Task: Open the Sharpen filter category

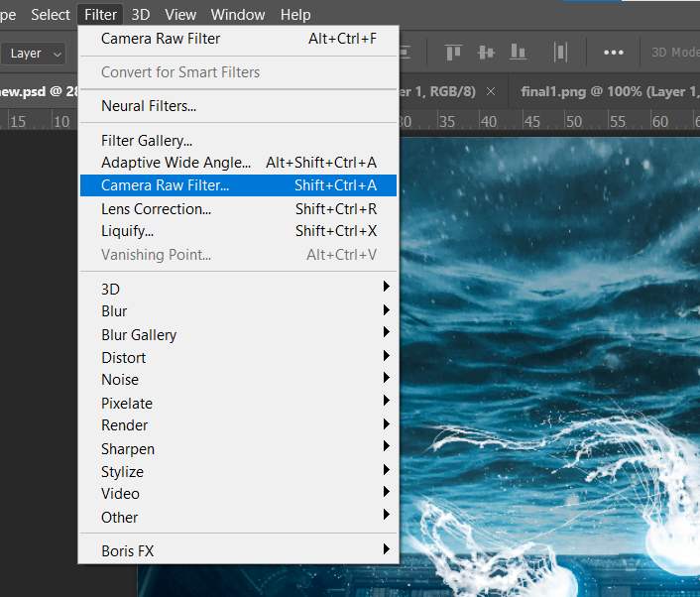Action: click(x=128, y=448)
